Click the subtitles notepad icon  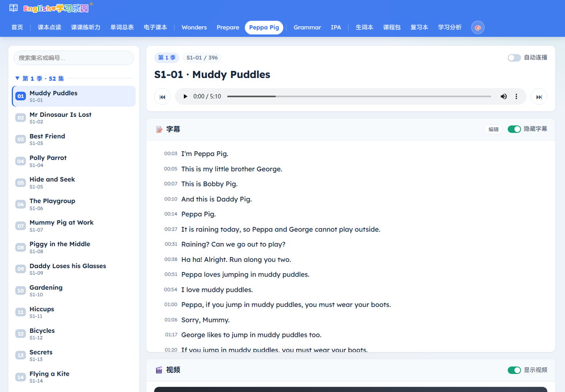[159, 130]
